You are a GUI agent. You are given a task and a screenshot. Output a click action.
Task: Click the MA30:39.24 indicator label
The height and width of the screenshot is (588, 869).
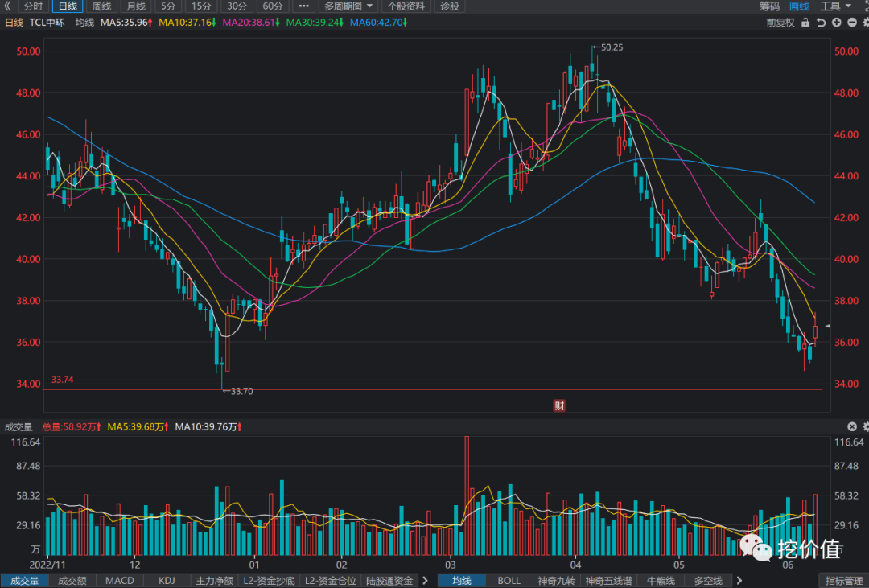tap(315, 23)
